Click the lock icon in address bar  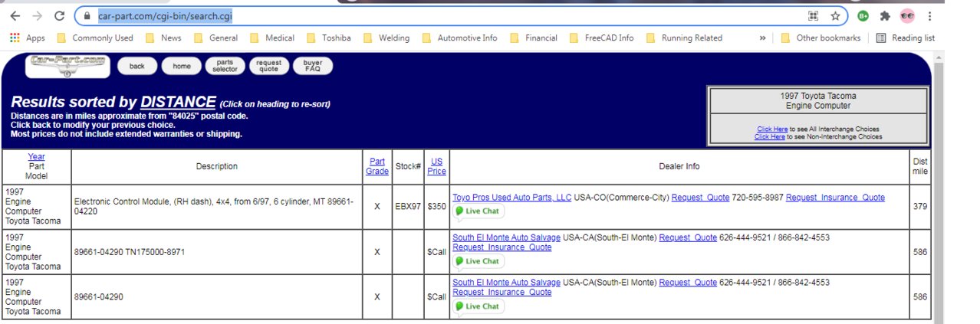pos(88,15)
